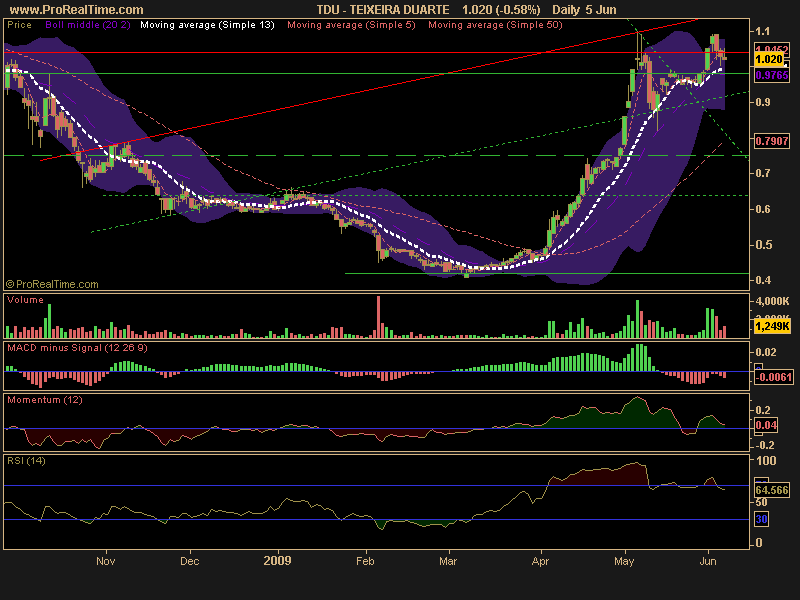Select the 0.7907 moving average value tag
Image resolution: width=800 pixels, height=600 pixels.
(x=772, y=140)
